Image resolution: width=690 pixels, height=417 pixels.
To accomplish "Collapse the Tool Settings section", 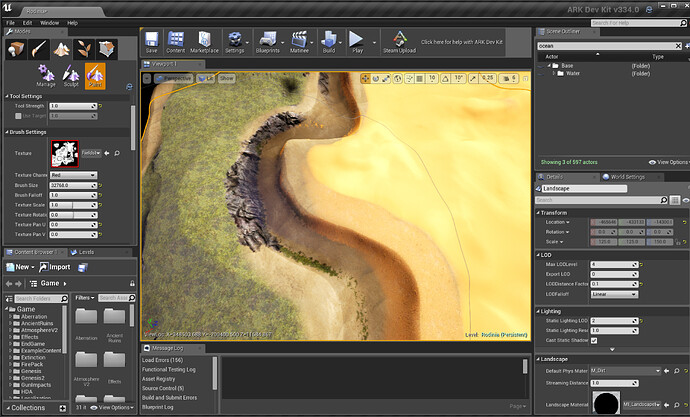I will (7, 96).
